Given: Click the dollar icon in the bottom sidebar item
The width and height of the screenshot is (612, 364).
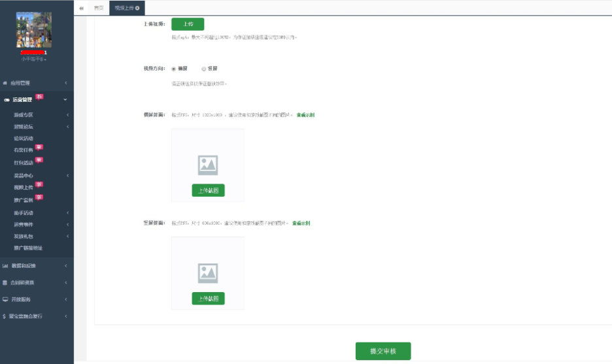Looking at the screenshot, I should pyautogui.click(x=5, y=316).
